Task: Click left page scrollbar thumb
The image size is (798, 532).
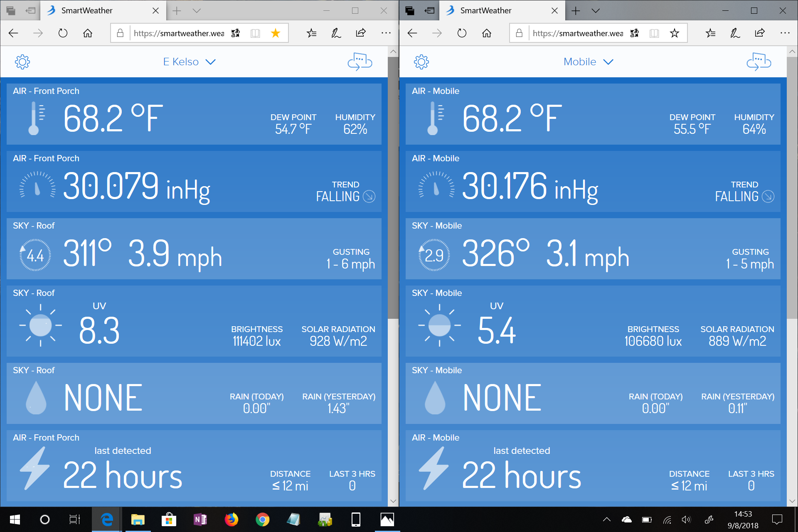Action: point(393,188)
